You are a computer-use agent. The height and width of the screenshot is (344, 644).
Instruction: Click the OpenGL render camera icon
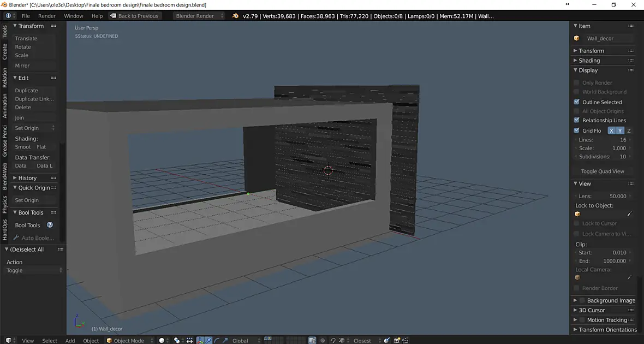click(397, 340)
